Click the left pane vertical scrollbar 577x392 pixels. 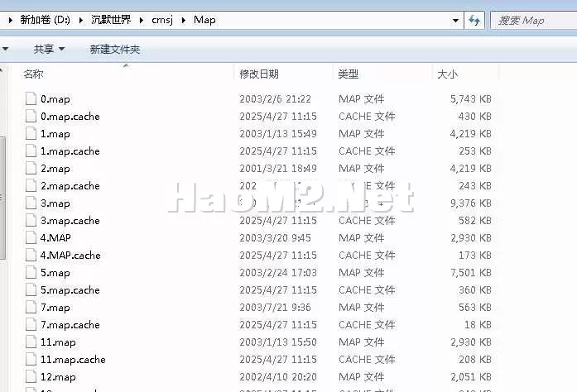[2, 198]
